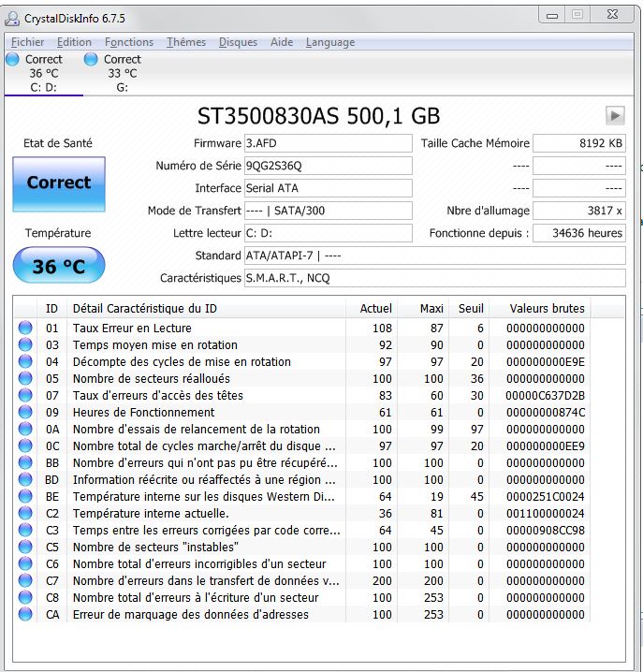Click the power-on count field 3817 x
643x672 pixels.
coord(579,211)
